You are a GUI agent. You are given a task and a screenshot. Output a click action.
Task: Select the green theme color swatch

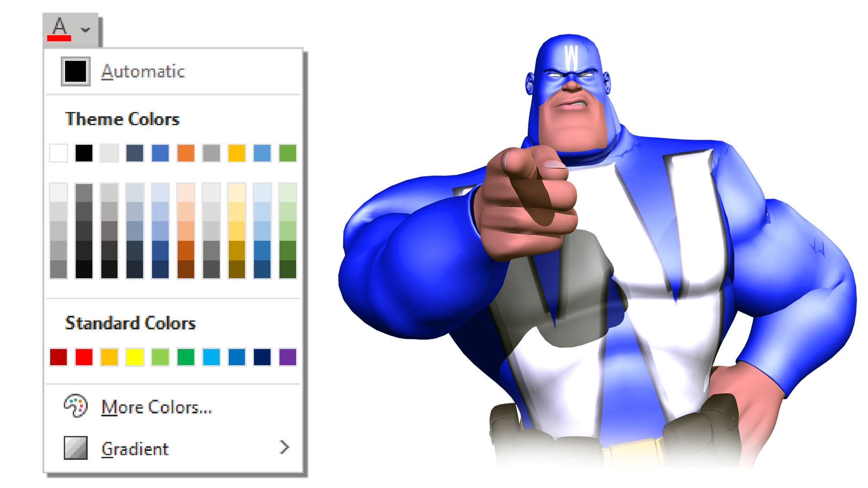pyautogui.click(x=288, y=153)
